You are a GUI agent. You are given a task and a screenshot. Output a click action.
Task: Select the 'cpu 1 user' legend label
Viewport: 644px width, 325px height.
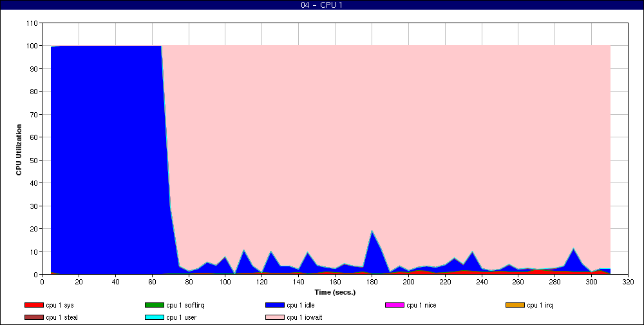[182, 318]
